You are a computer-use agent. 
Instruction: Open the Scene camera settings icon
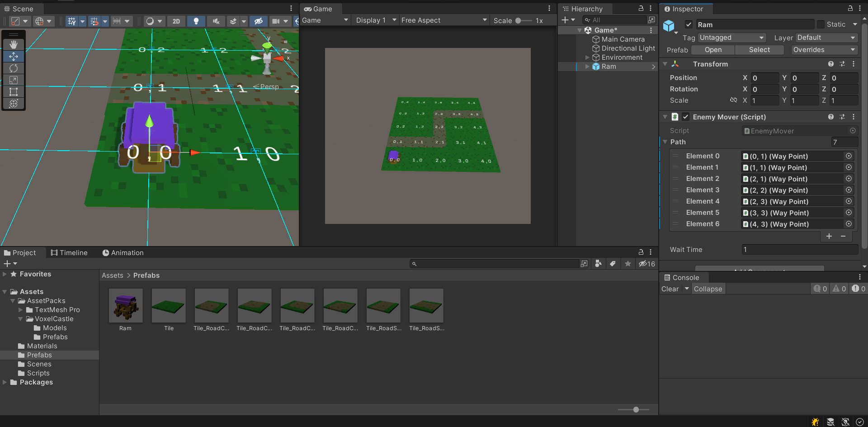point(276,21)
